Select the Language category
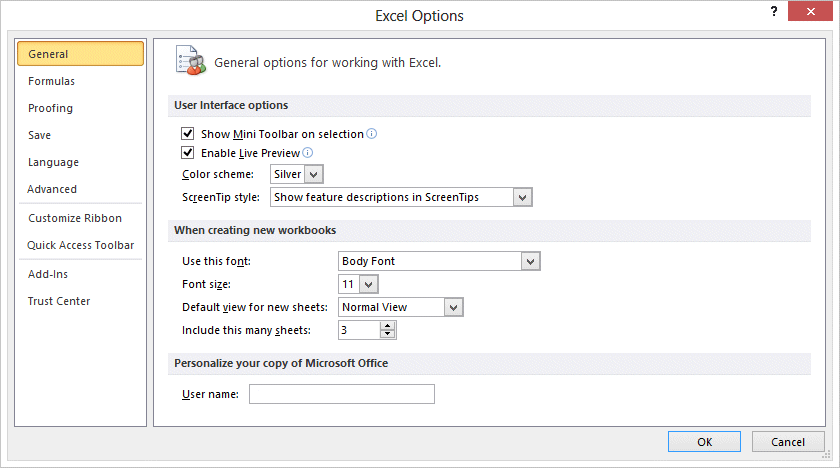Screen dimensions: 840x468 [80, 162]
